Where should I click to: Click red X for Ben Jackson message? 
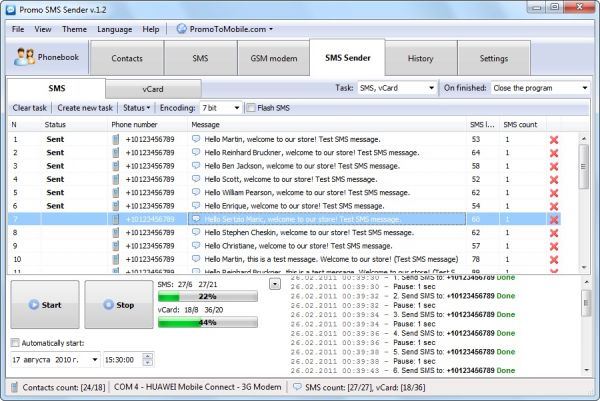click(554, 166)
